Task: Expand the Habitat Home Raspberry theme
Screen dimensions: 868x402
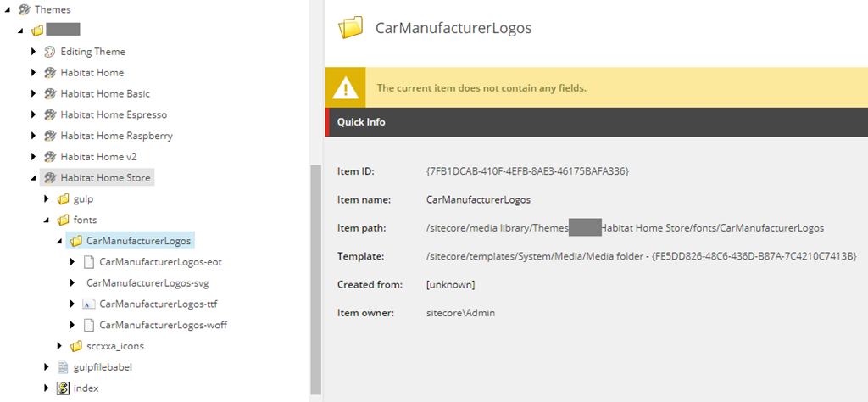Action: click(34, 136)
